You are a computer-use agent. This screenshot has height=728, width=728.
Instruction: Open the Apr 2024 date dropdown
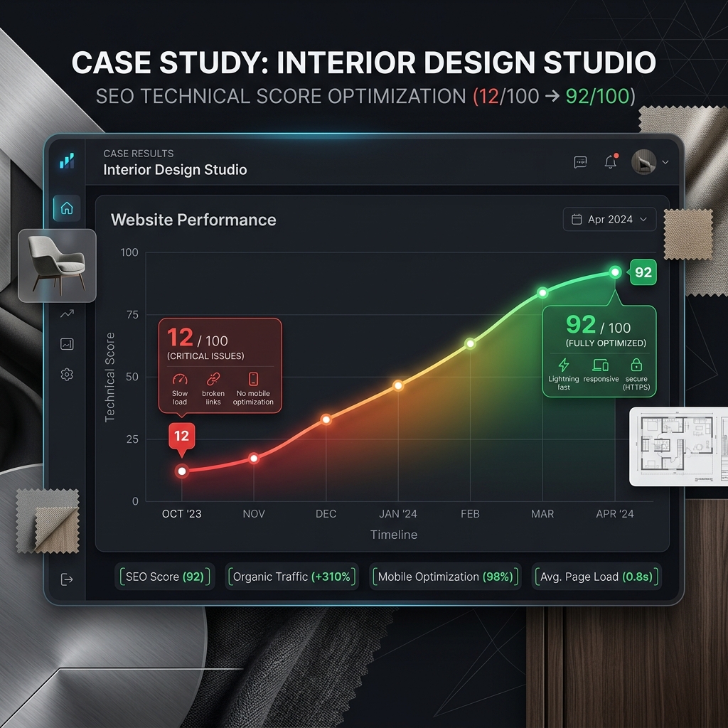[x=609, y=219]
